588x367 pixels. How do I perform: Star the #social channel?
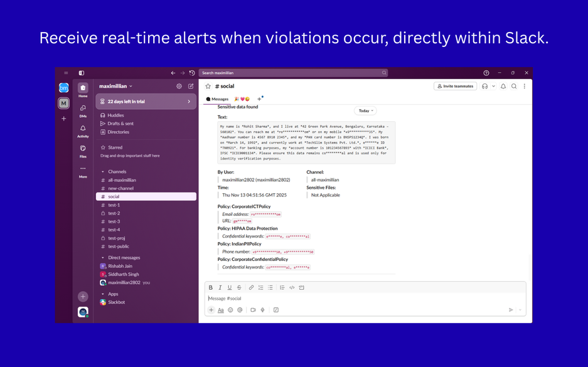pyautogui.click(x=208, y=86)
